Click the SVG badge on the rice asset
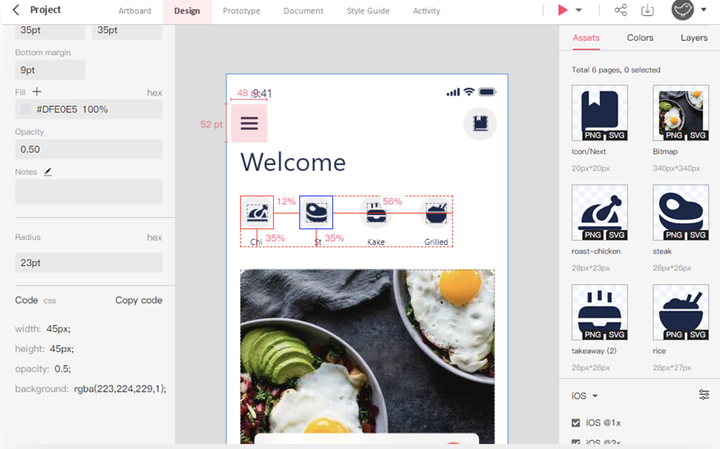The image size is (720, 449). pyautogui.click(x=698, y=335)
